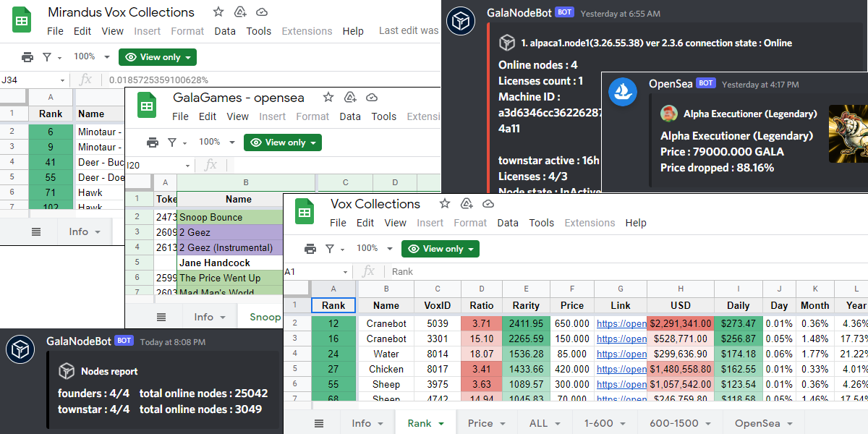
Task: Click the GalaNodeBot avatar on the Nodes report message
Action: tap(20, 349)
